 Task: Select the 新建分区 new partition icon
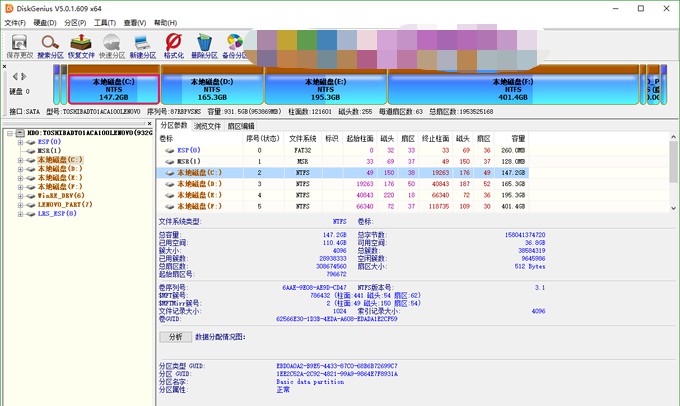click(143, 45)
